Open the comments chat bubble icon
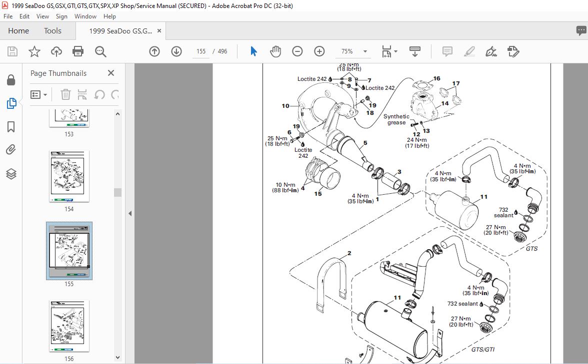Viewport: 588px width, 364px height. click(x=581, y=31)
